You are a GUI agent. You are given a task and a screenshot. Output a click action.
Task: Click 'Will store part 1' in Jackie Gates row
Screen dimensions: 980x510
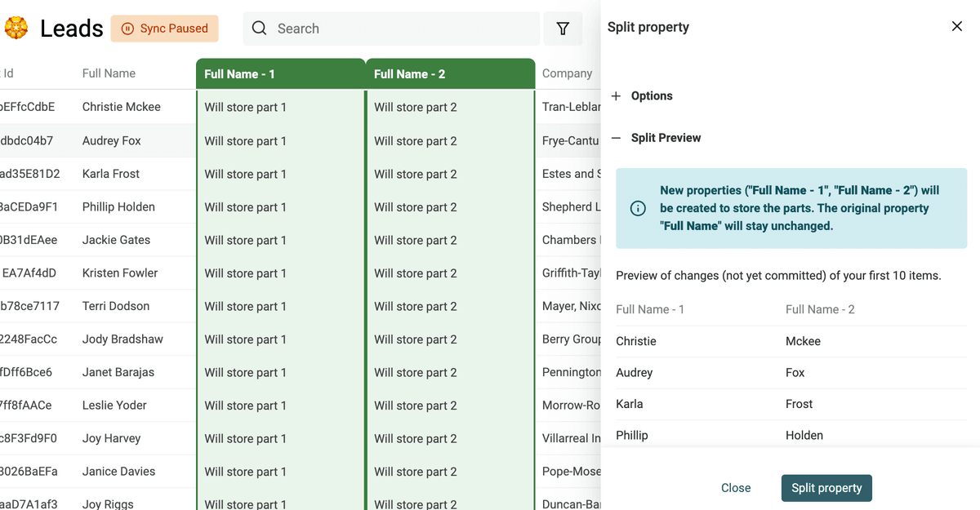[246, 240]
